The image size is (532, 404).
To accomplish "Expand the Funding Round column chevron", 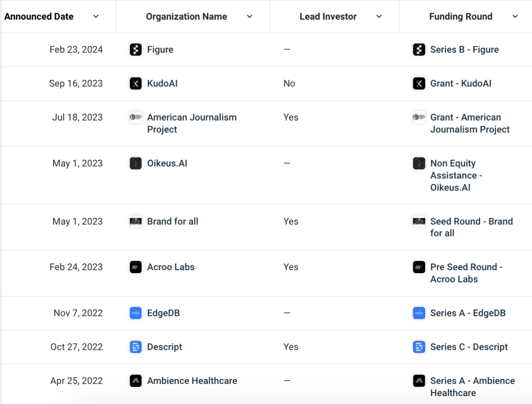I will click(515, 17).
